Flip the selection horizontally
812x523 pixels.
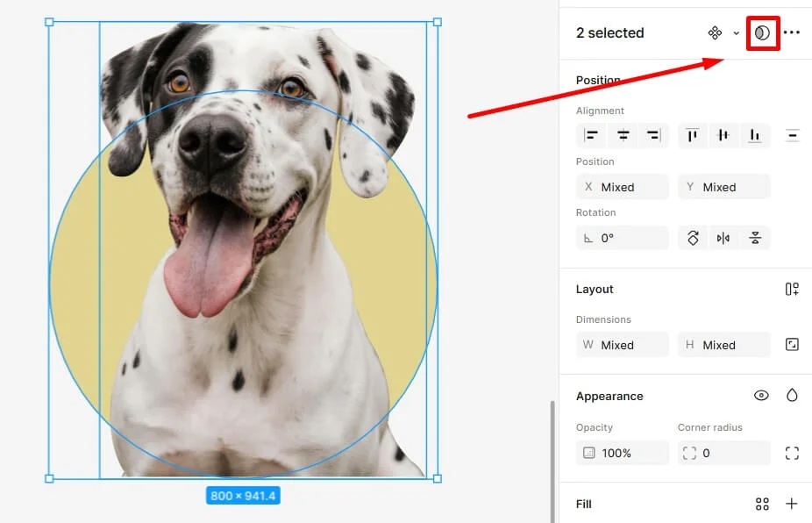[723, 238]
